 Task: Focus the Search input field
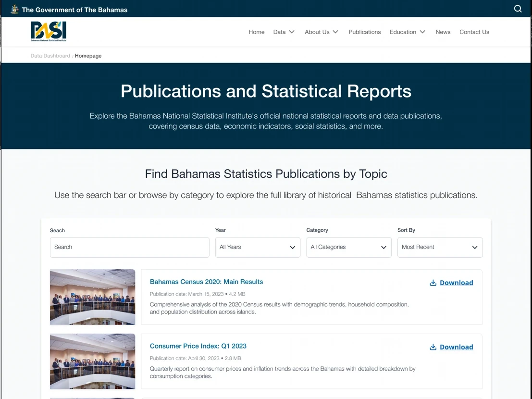click(x=130, y=248)
